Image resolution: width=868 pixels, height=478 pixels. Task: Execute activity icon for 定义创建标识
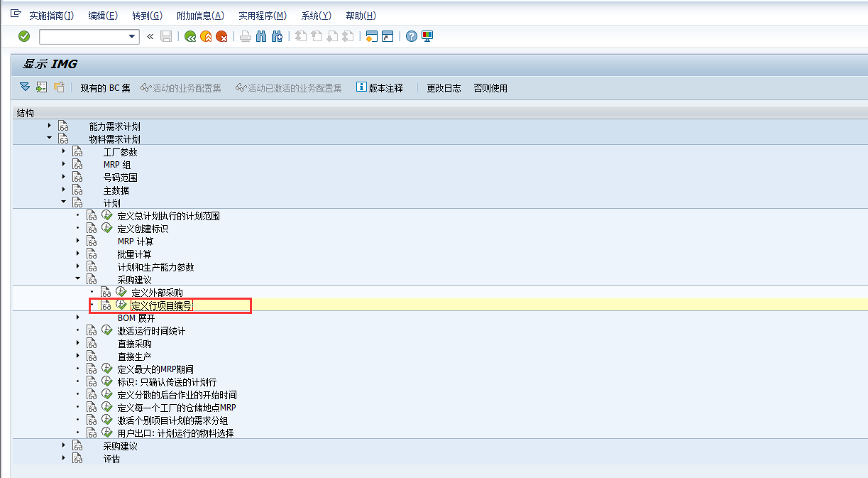click(x=107, y=228)
